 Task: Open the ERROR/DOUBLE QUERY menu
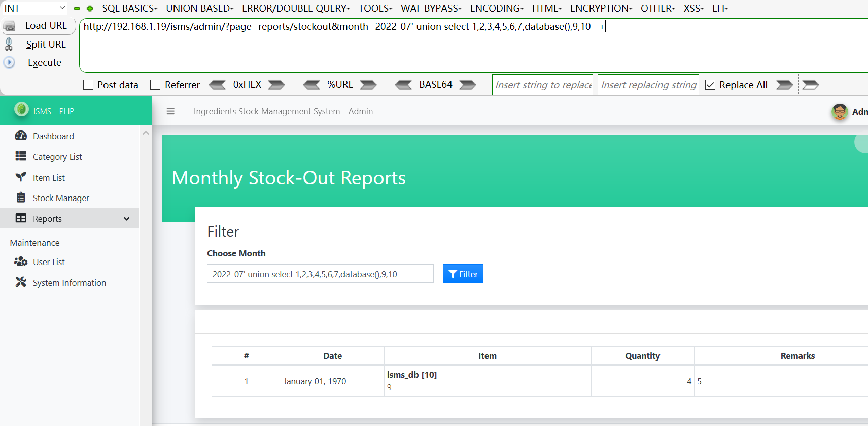coord(296,8)
